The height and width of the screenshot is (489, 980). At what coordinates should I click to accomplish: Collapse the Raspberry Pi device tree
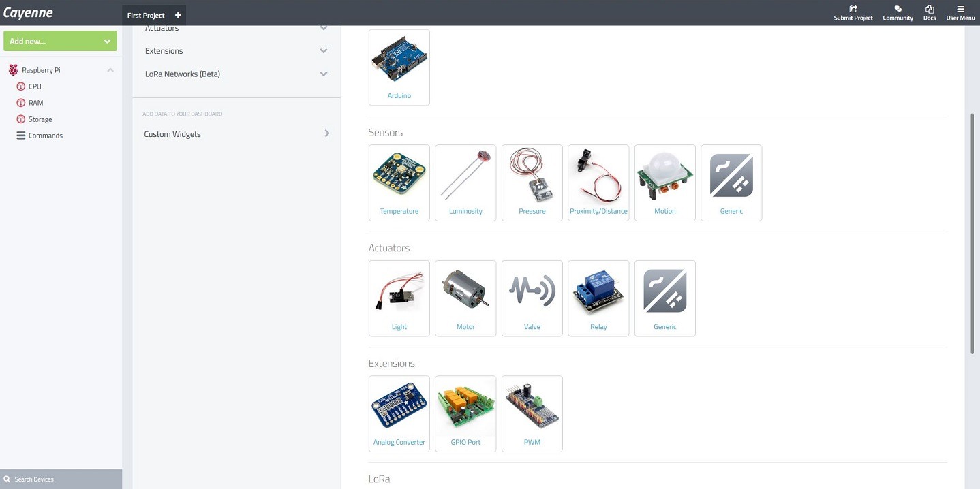[x=110, y=70]
